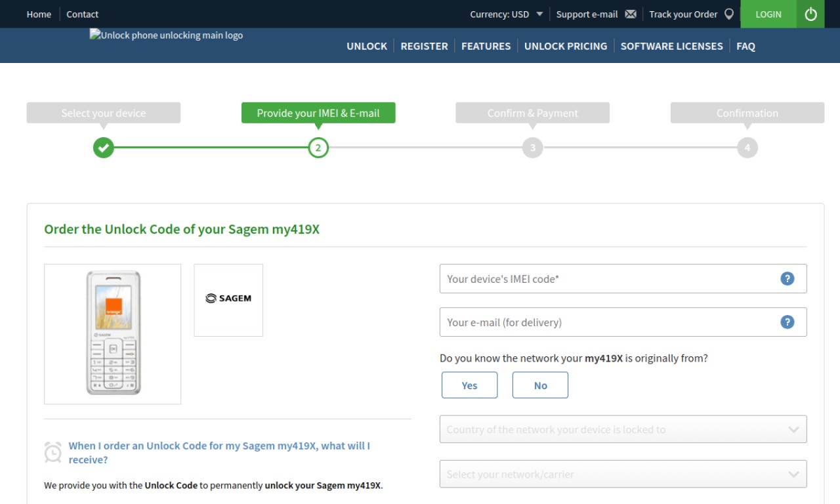Go to the Home link
Image resolution: width=840 pixels, height=504 pixels.
click(x=39, y=14)
